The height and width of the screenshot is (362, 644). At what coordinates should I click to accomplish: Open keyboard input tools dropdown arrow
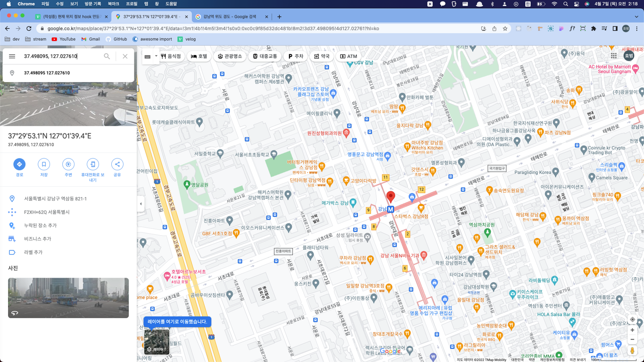pyautogui.click(x=156, y=56)
